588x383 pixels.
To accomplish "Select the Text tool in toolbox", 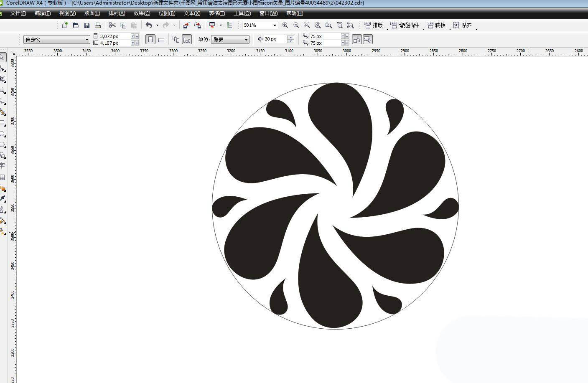I will (x=3, y=166).
